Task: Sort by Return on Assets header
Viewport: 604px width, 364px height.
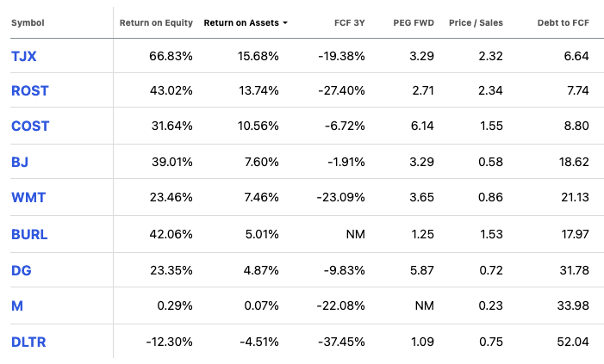Action: (x=241, y=22)
